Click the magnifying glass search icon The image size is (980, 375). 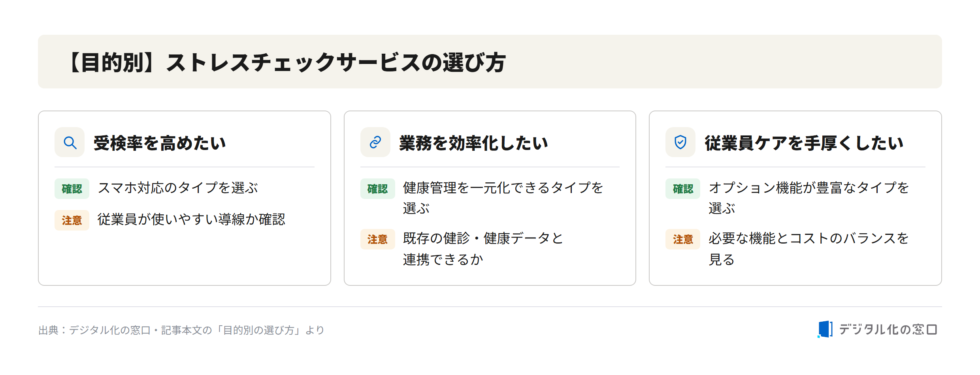(x=70, y=142)
